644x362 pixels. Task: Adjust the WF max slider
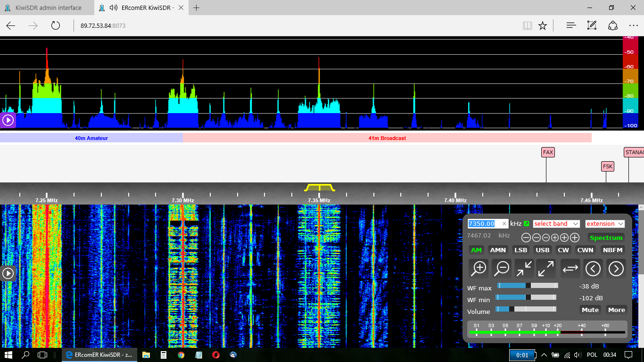pos(528,285)
